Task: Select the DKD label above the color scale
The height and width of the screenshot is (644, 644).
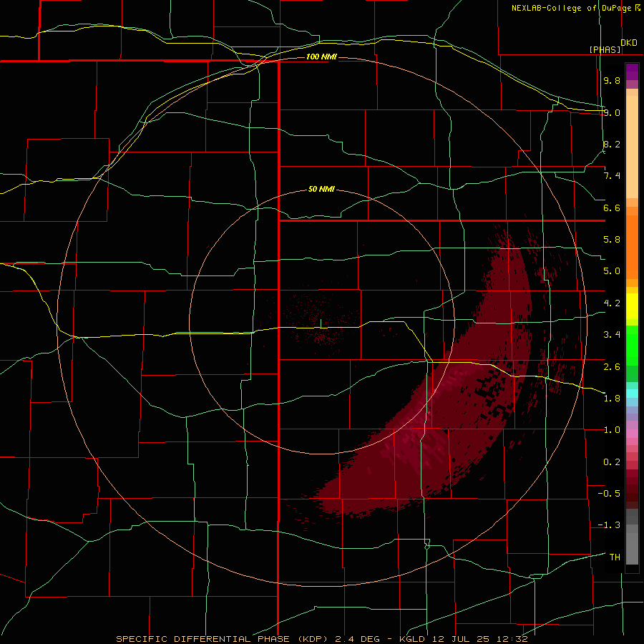Action: tap(629, 43)
